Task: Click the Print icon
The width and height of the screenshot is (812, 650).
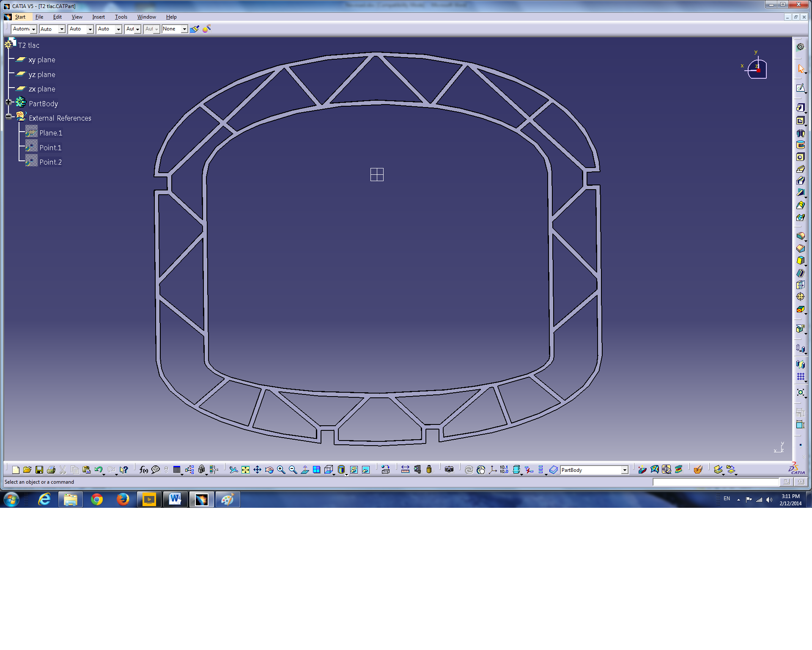Action: [51, 470]
